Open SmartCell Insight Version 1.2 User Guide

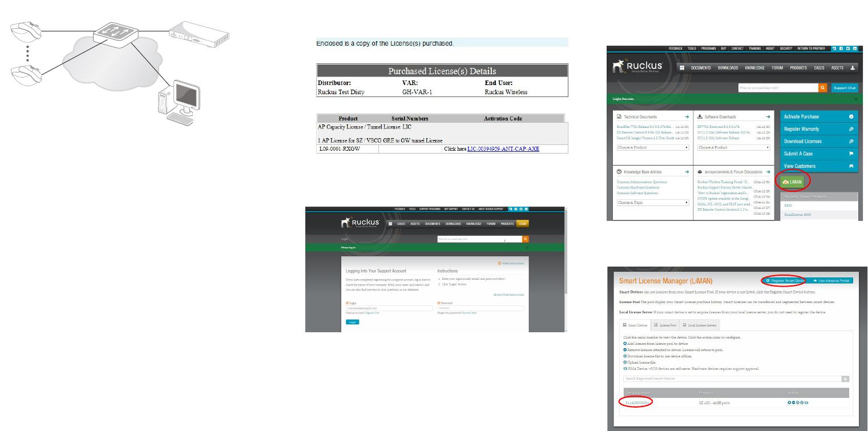pos(645,138)
